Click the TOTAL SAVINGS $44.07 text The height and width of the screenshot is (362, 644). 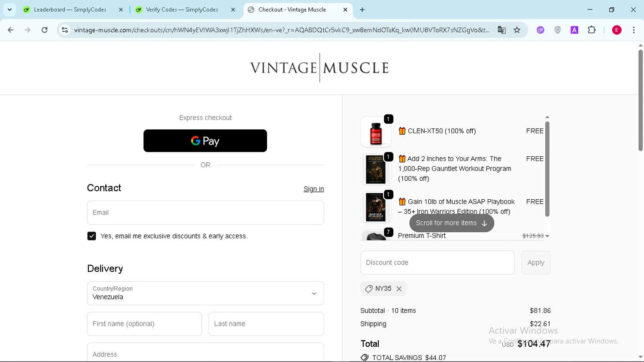(x=409, y=358)
